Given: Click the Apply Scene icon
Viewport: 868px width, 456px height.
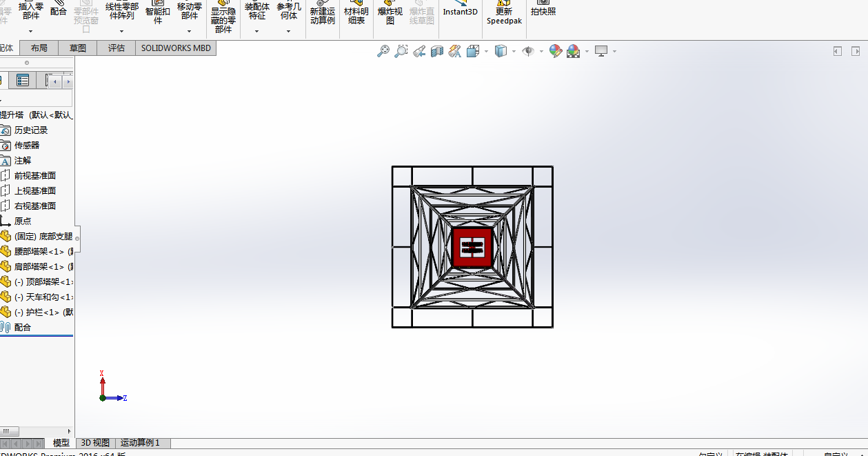Looking at the screenshot, I should 574,51.
